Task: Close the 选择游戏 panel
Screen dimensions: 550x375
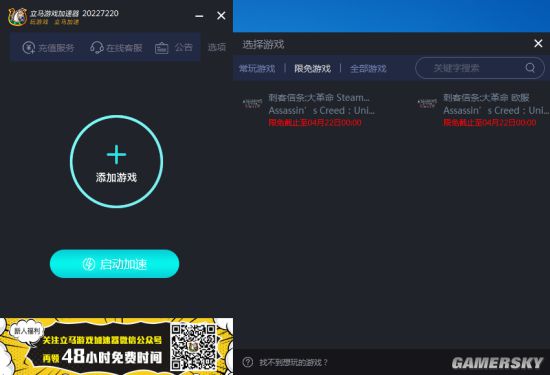Action: coord(538,43)
